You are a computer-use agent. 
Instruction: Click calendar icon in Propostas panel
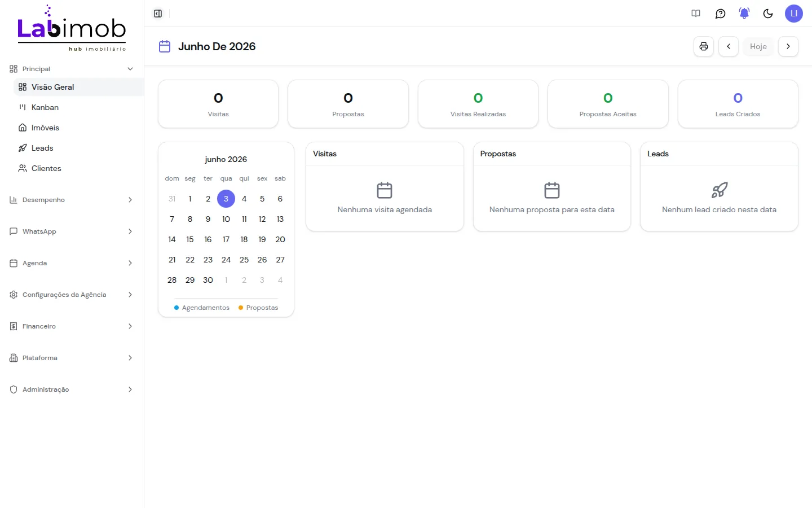[x=552, y=190]
